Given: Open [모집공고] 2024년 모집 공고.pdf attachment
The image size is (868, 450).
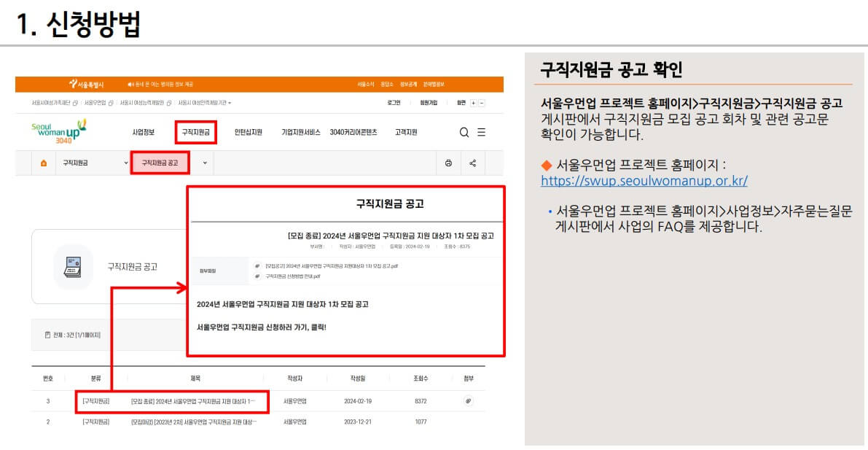Looking at the screenshot, I should click(332, 266).
